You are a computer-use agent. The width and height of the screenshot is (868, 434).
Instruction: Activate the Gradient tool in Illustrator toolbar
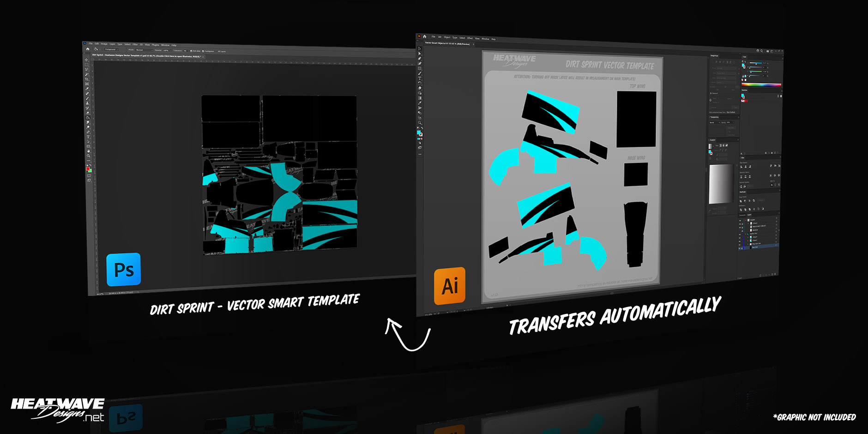[x=420, y=98]
